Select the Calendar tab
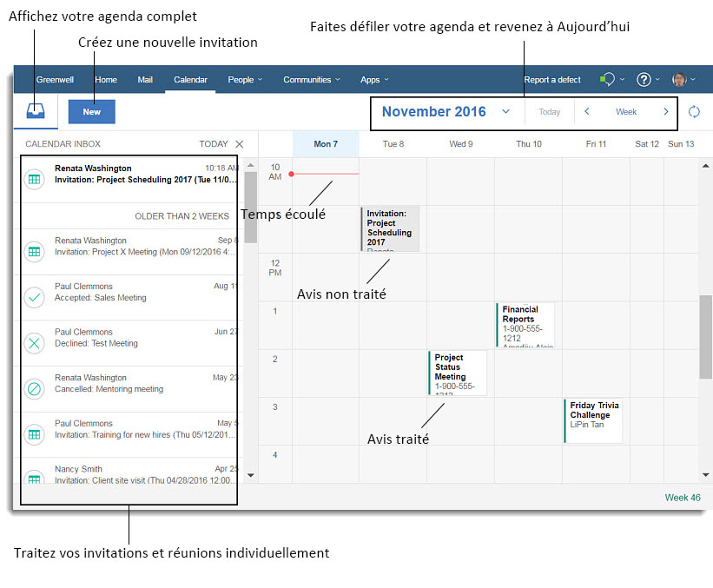This screenshot has height=588, width=713. 189,78
